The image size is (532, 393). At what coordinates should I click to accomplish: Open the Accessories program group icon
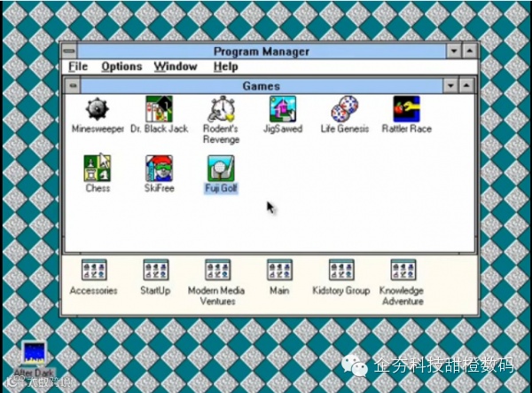coord(94,270)
